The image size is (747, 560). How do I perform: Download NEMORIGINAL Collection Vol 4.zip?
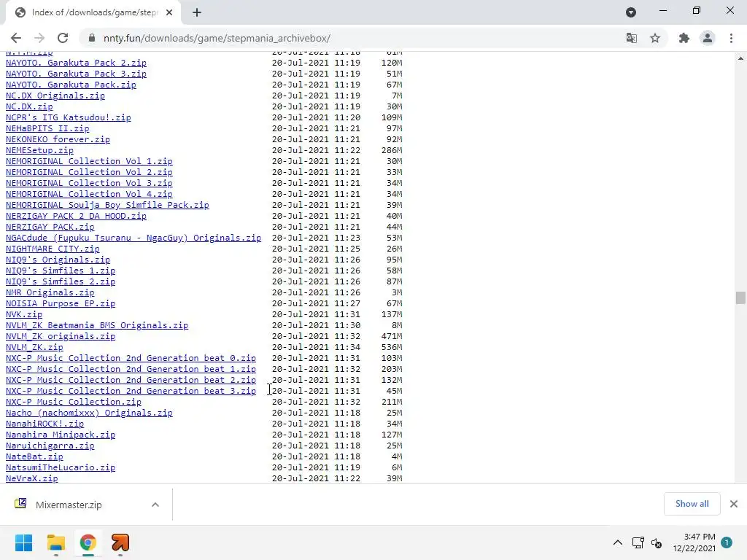coord(89,194)
